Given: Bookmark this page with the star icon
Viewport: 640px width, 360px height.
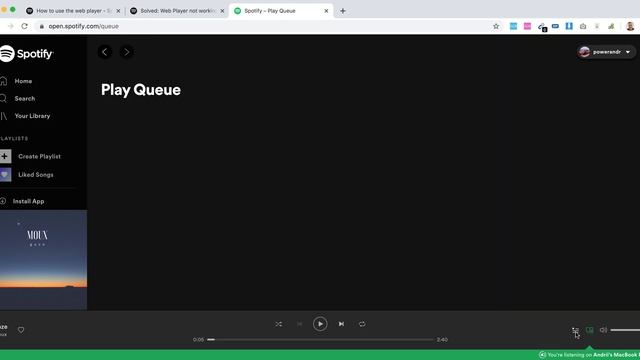Looking at the screenshot, I should 496,26.
